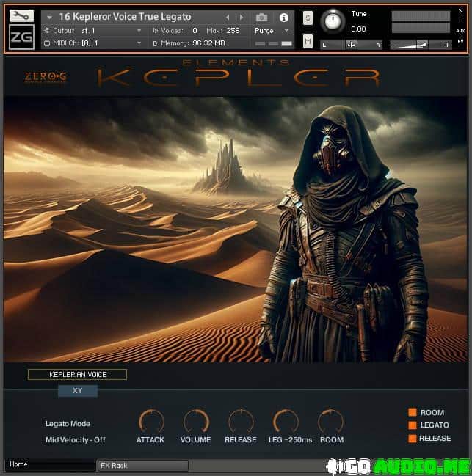Screen dimensions: 472x476
Task: Toggle the orange RELEASE switch
Action: point(412,439)
